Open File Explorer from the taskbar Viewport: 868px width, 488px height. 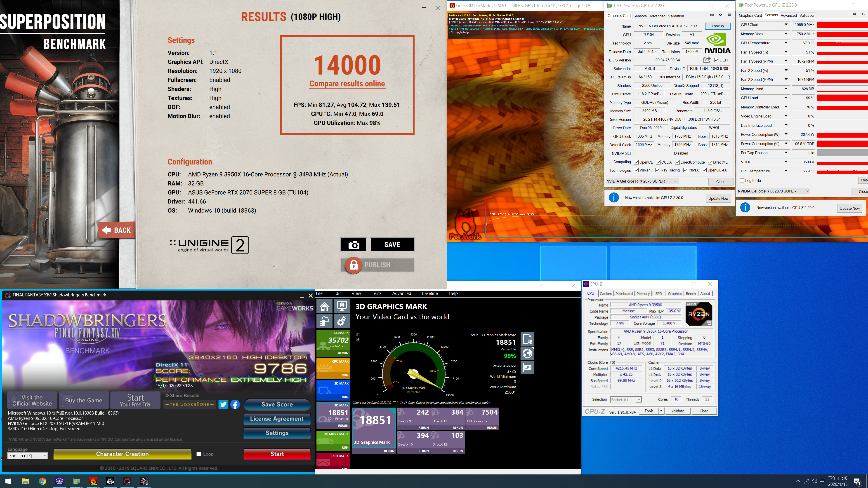[25, 481]
